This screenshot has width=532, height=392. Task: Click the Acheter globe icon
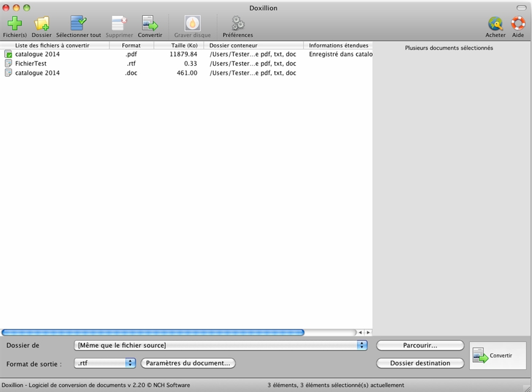[x=496, y=24]
